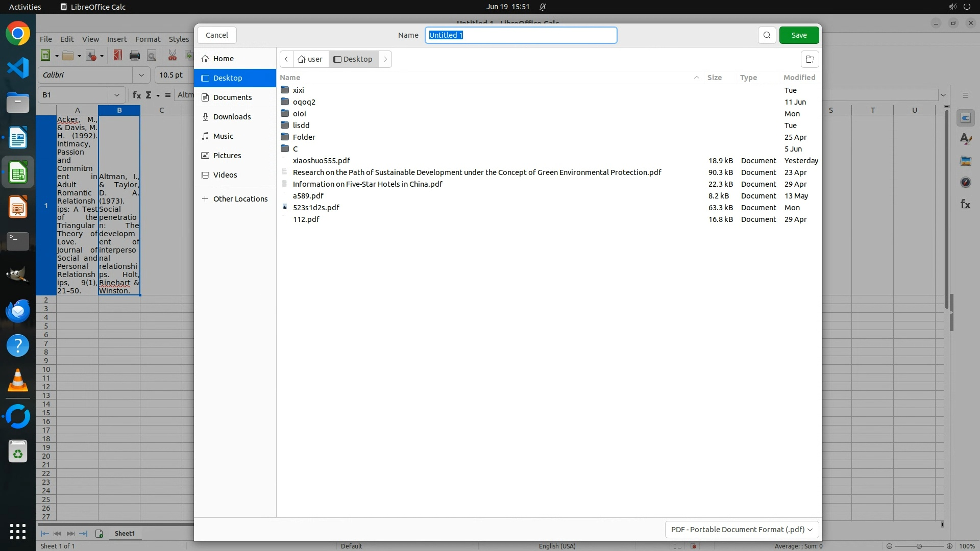Image resolution: width=980 pixels, height=551 pixels.
Task: Click the Function Wizard fx icon
Action: point(136,95)
